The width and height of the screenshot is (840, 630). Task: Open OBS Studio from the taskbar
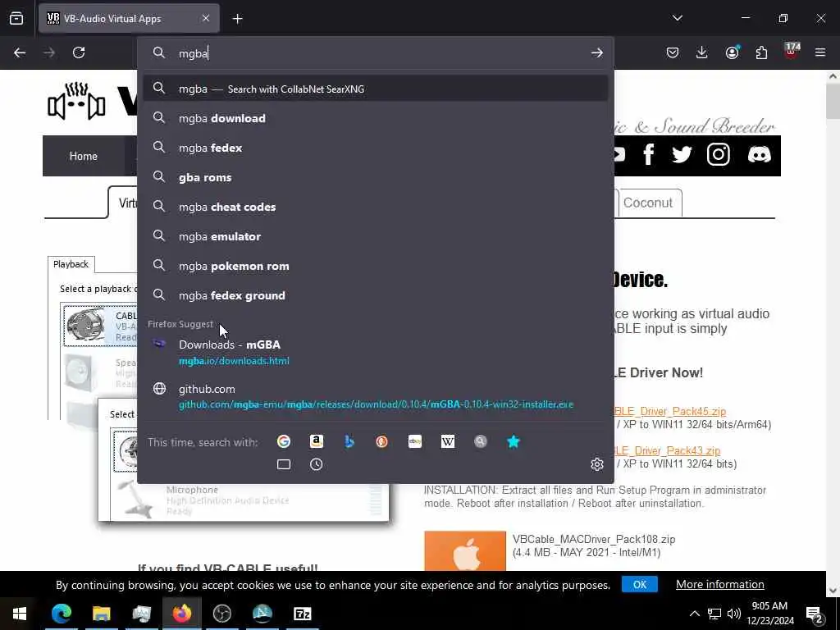tap(221, 614)
